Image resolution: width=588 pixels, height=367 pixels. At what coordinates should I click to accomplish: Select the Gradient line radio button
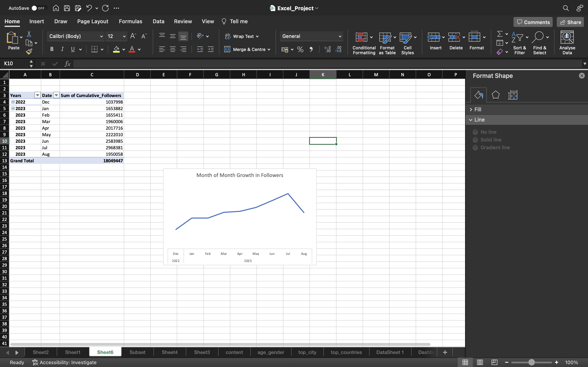tap(475, 148)
